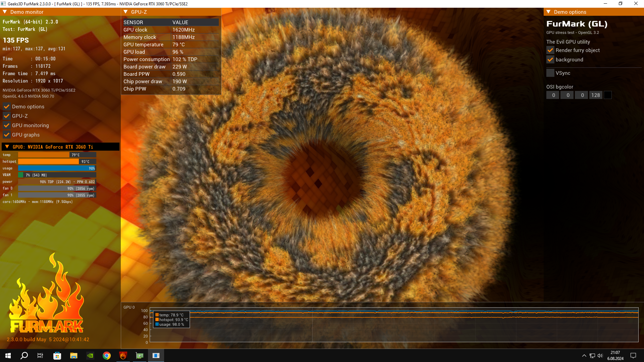Uncheck Render furry object
The image size is (644, 362).
coord(550,50)
